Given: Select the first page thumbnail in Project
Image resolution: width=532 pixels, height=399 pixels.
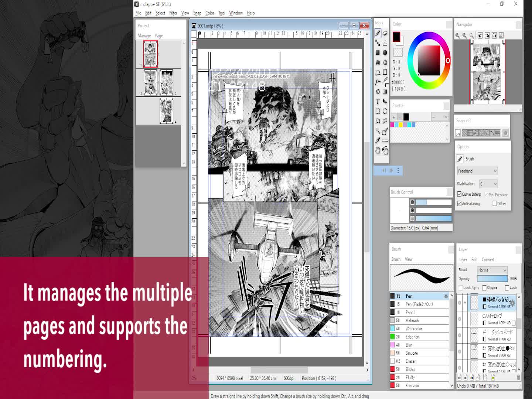Looking at the screenshot, I should pyautogui.click(x=150, y=54).
